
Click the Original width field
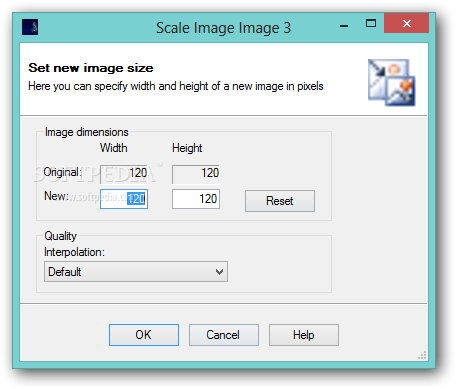pos(124,174)
